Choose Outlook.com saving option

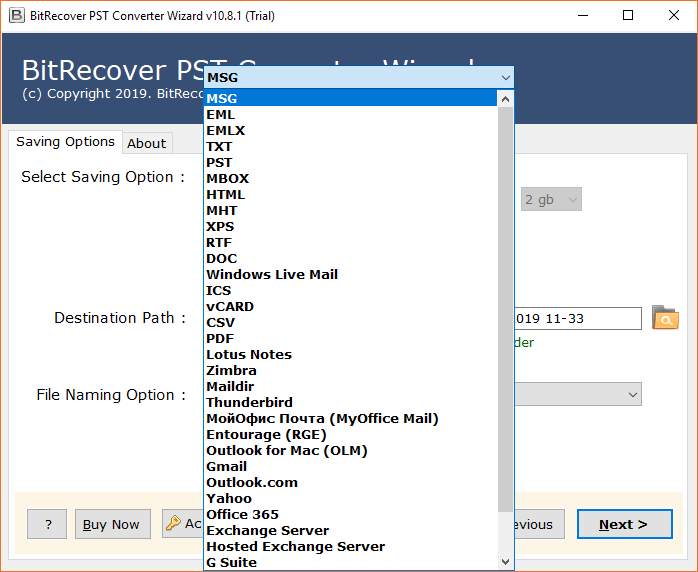coord(350,483)
